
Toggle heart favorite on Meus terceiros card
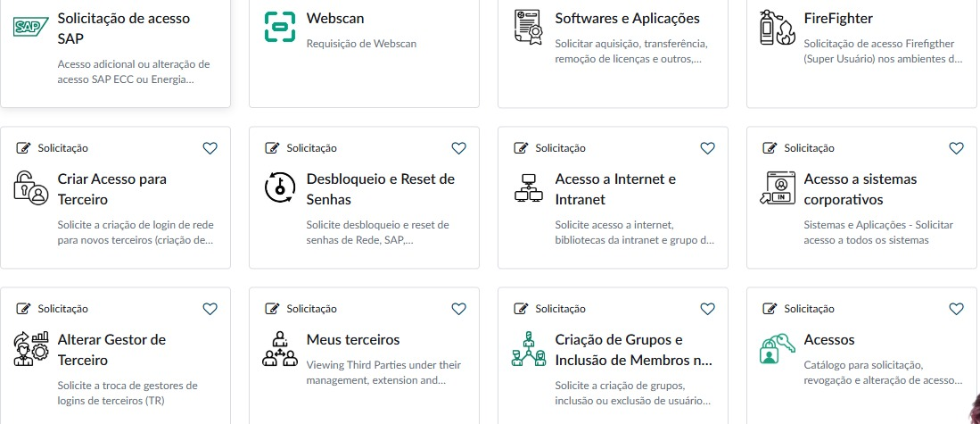pyautogui.click(x=458, y=309)
